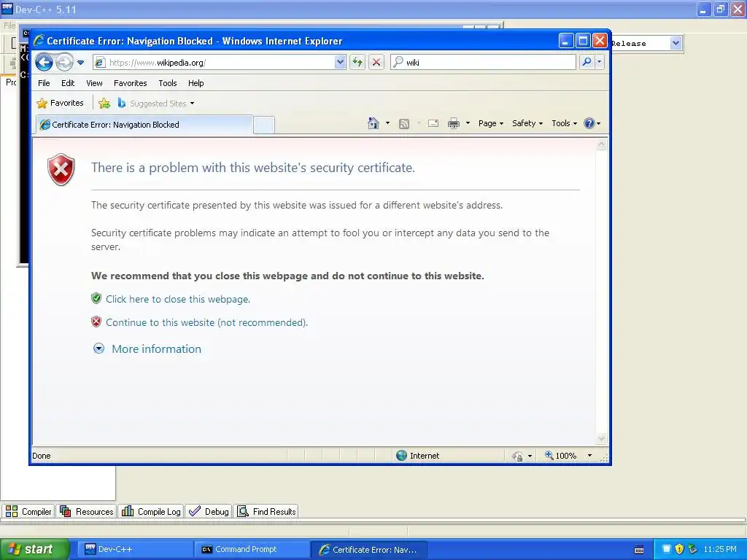This screenshot has width=747, height=560.
Task: Expand Print options dropdown arrow
Action: 468,123
